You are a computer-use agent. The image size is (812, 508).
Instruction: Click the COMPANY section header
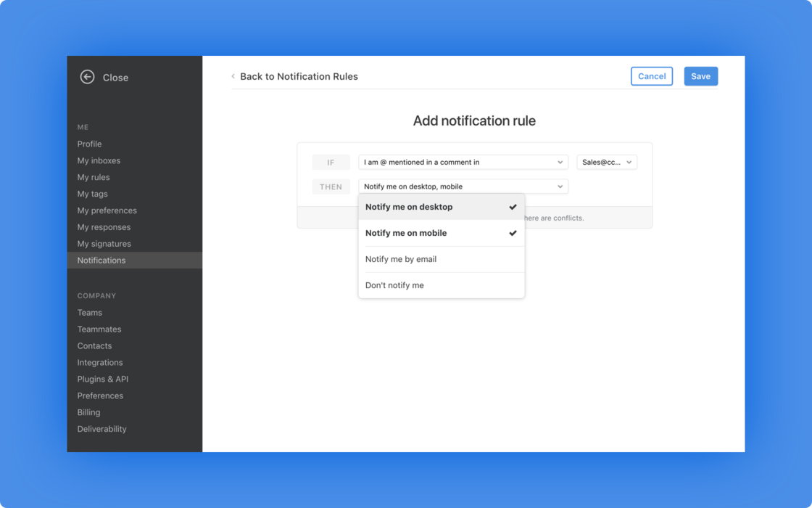(x=97, y=295)
